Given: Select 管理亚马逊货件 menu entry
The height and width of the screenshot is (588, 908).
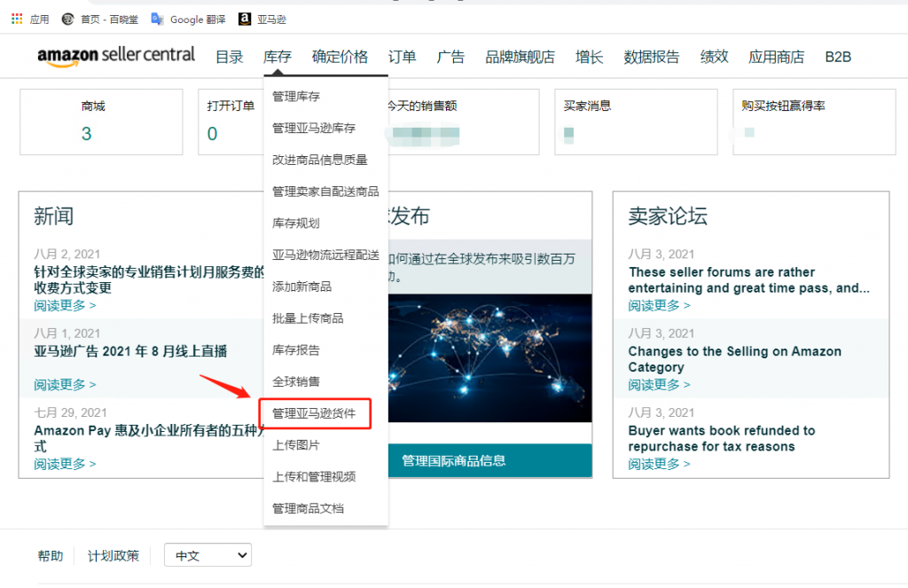Looking at the screenshot, I should 314,413.
